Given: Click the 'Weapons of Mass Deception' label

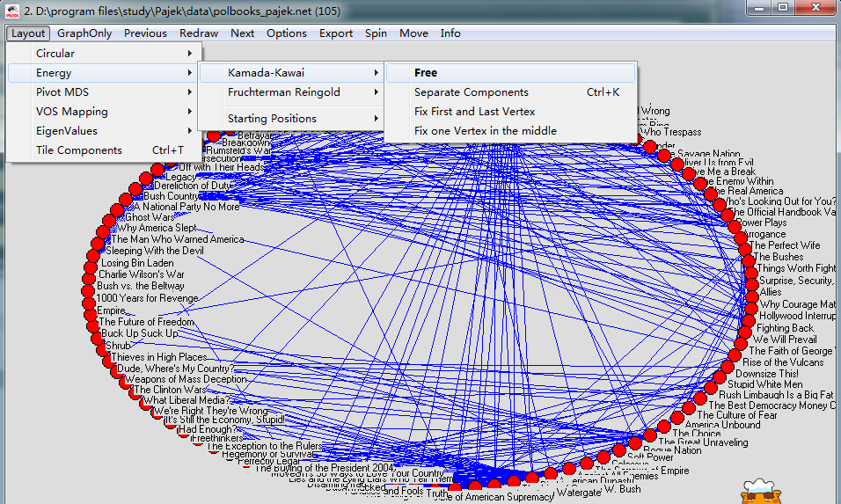Looking at the screenshot, I should [186, 378].
